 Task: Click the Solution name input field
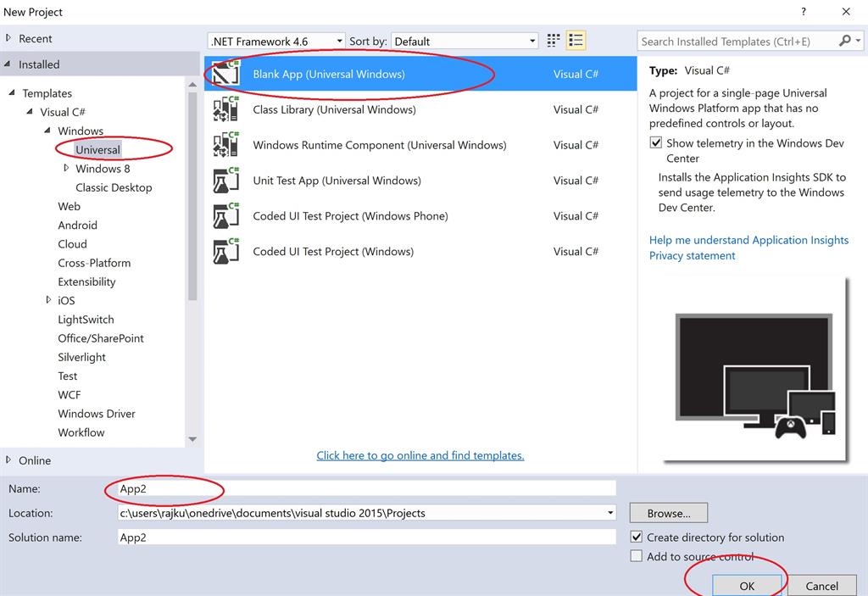pyautogui.click(x=366, y=538)
